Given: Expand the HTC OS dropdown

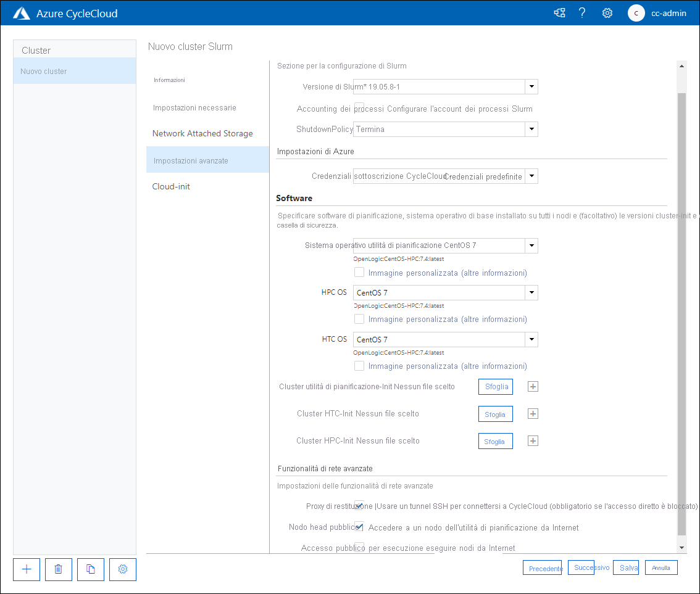Looking at the screenshot, I should point(531,339).
